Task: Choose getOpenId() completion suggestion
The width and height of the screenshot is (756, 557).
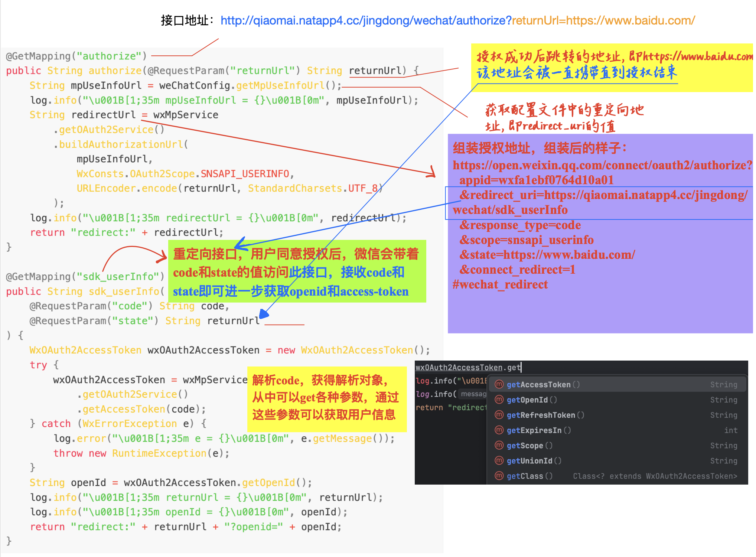Action: (617, 400)
